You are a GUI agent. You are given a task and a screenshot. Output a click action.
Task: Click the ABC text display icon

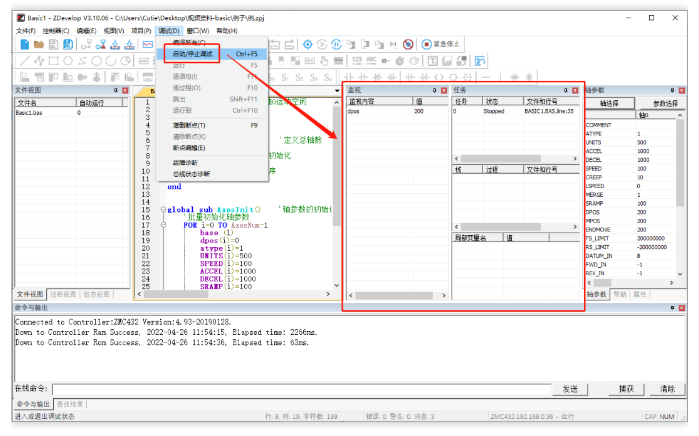point(371,61)
